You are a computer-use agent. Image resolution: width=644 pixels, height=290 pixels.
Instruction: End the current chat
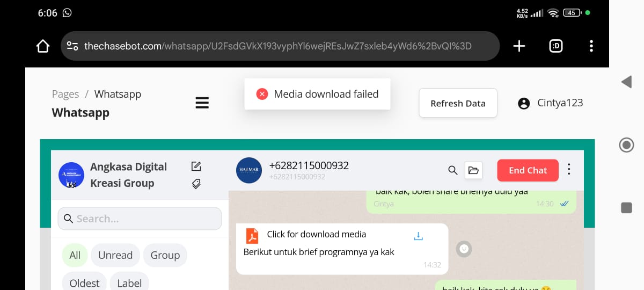tap(528, 170)
